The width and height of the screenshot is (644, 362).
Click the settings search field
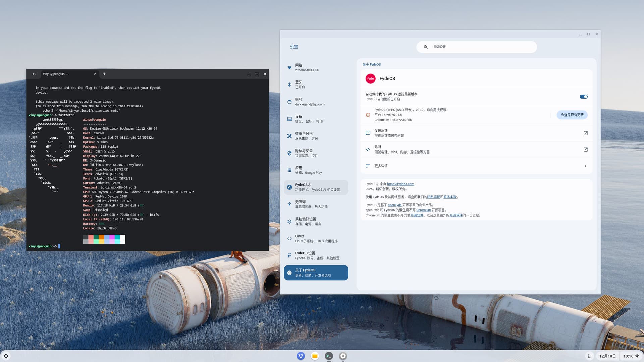pos(476,47)
